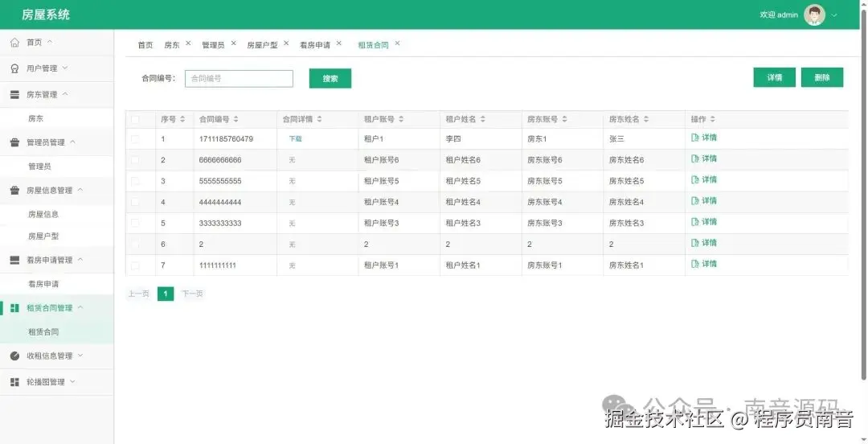Check the row for contract 1111111111
The width and height of the screenshot is (868, 444).
pos(135,265)
